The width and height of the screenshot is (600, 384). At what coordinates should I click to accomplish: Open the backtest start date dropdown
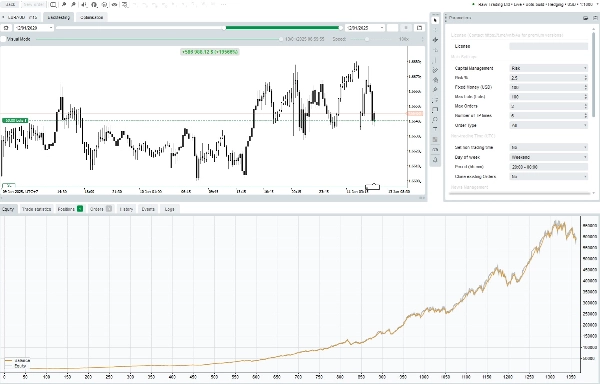[34, 28]
